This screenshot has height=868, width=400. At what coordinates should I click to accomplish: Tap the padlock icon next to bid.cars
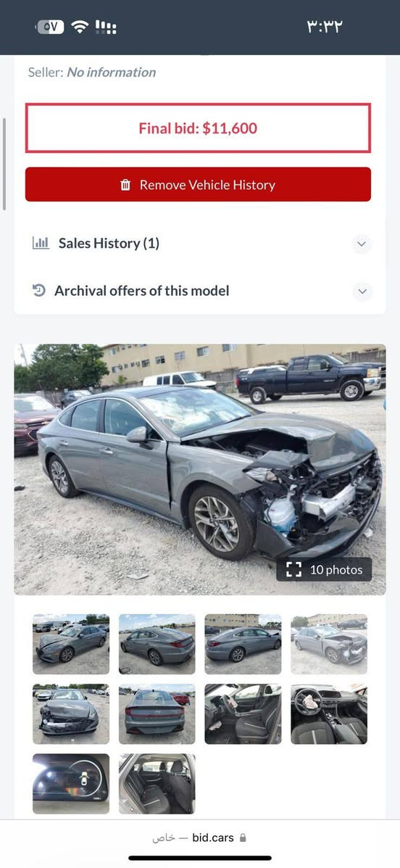pos(242,838)
